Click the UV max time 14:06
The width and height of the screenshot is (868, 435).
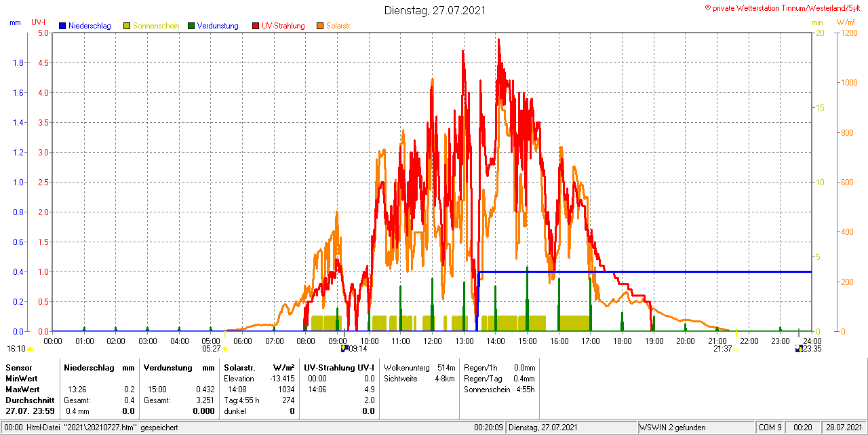tap(317, 390)
